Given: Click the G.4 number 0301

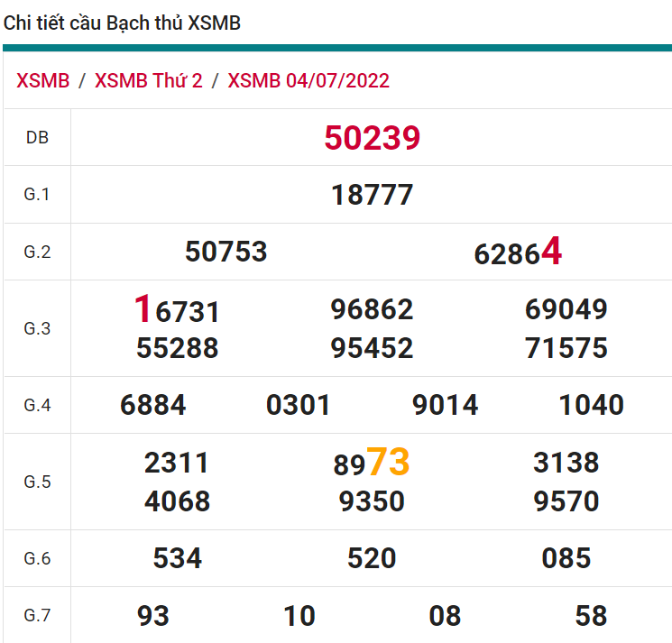Looking at the screenshot, I should point(298,405).
